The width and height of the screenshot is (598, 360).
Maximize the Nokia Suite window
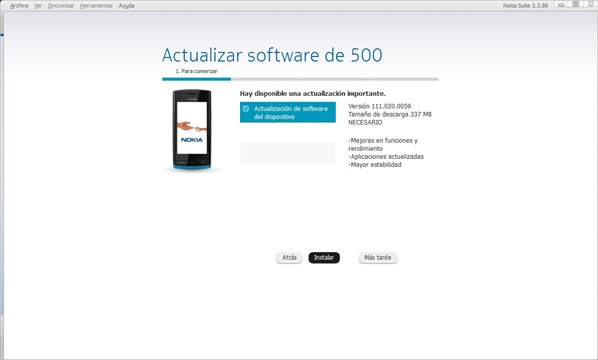576,4
